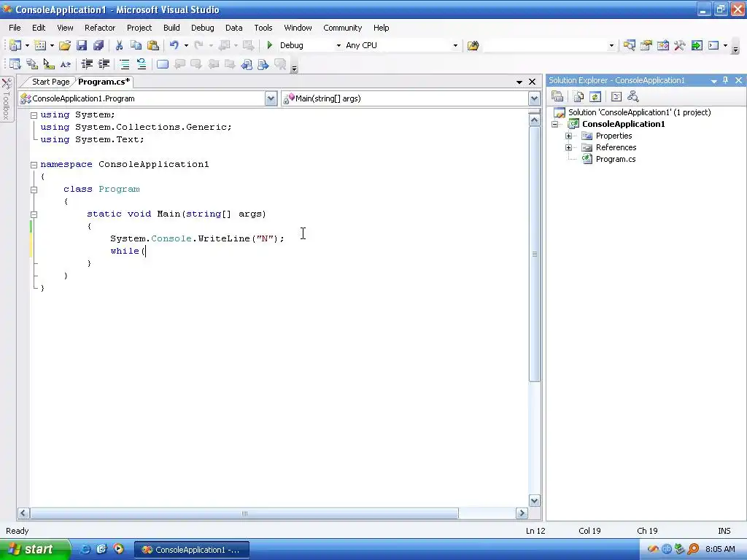747x560 pixels.
Task: Toggle auto-hide pin on Solution Explorer
Action: coord(726,80)
